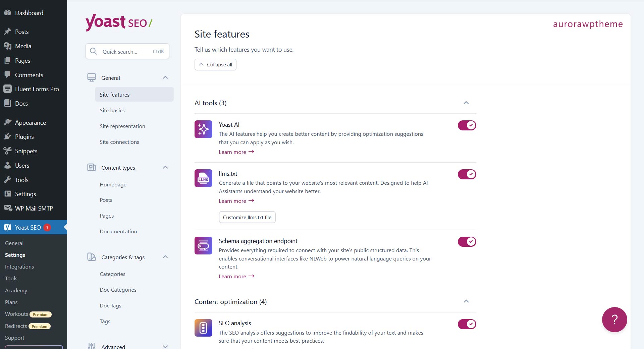Click Learn more under Schema aggregation endpoint
Image resolution: width=644 pixels, height=349 pixels.
(236, 276)
